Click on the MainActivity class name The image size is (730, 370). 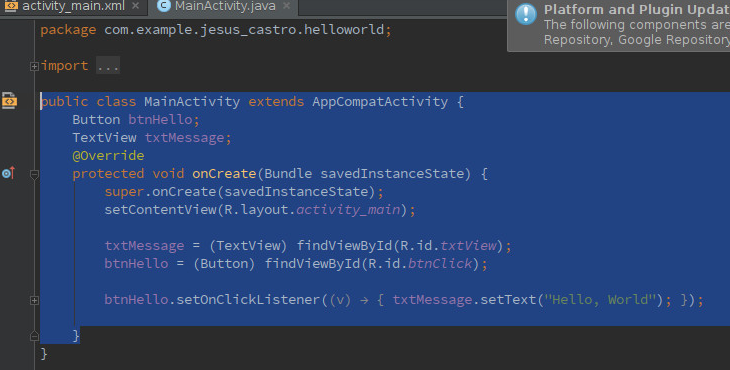tap(192, 101)
